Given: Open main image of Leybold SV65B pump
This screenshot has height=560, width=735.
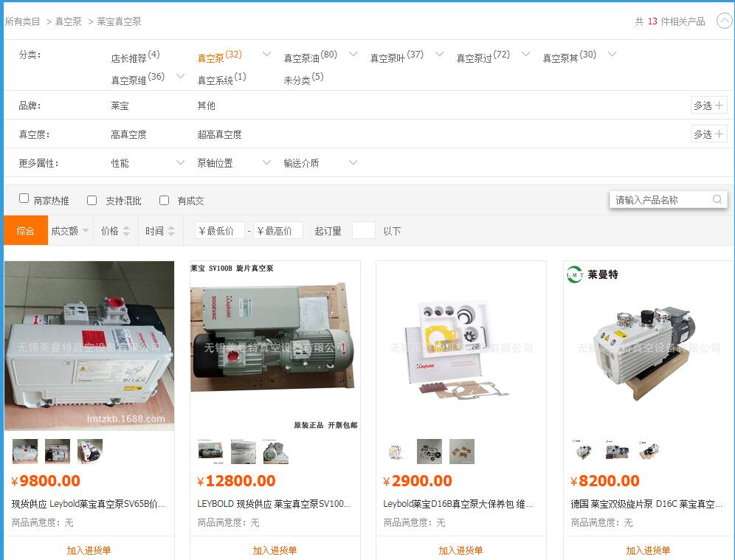Looking at the screenshot, I should coord(89,346).
